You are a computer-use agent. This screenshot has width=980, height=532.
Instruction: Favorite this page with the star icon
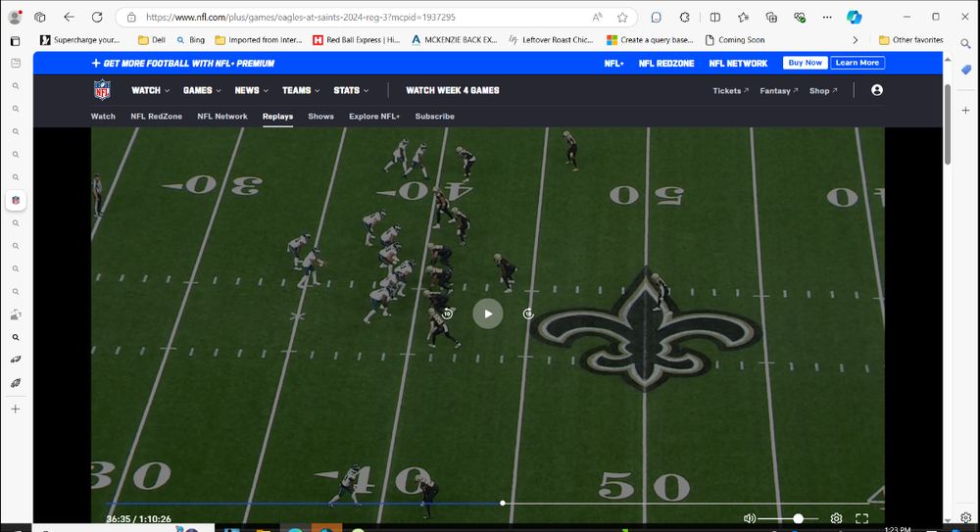[622, 17]
